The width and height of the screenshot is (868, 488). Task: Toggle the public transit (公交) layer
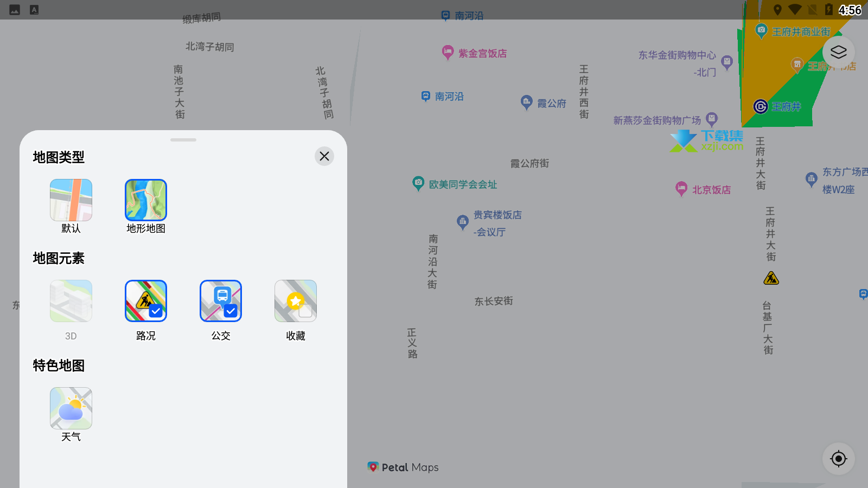pyautogui.click(x=221, y=301)
